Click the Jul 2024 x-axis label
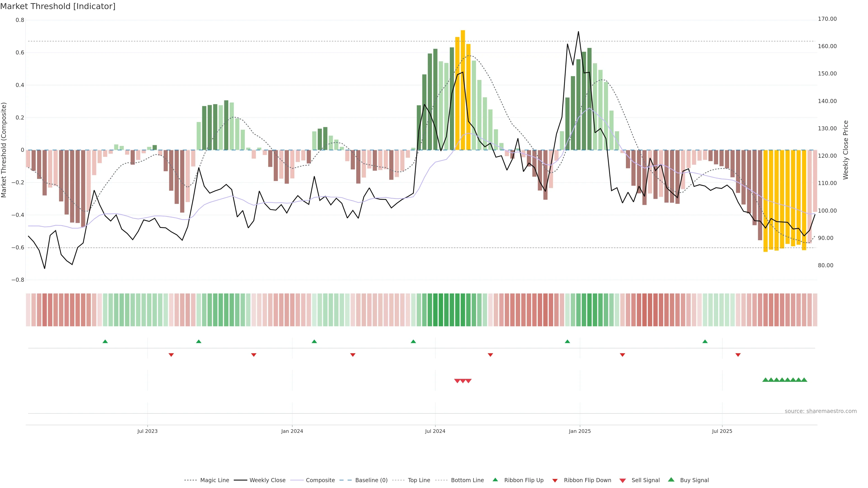This screenshot has width=868, height=488. [x=435, y=431]
